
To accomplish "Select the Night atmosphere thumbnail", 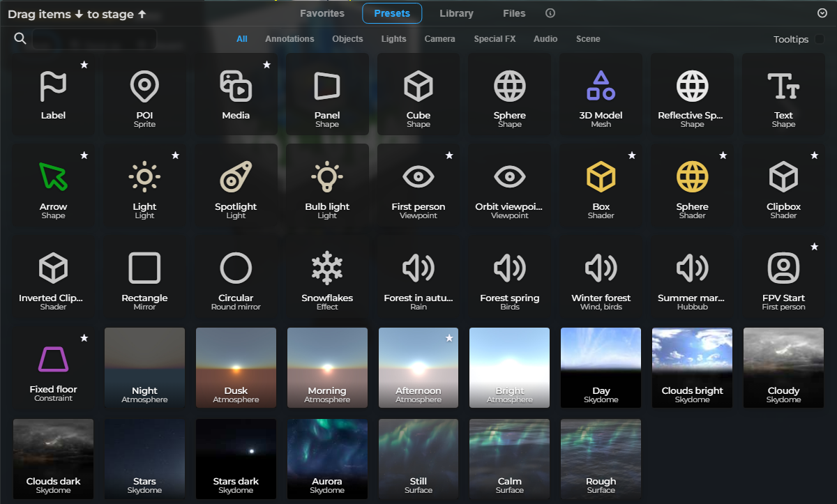I will pos(144,368).
